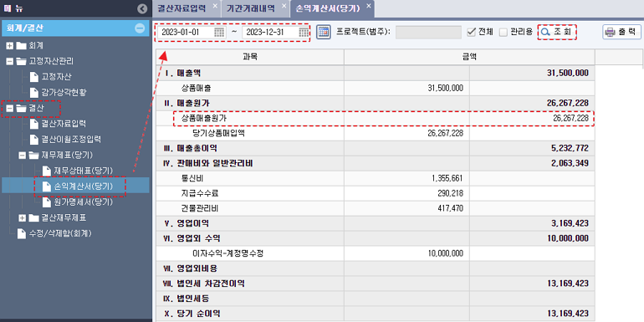Viewport: 644px width, 322px height.
Task: Uncheck the 전체 checkbox
Action: point(472,32)
